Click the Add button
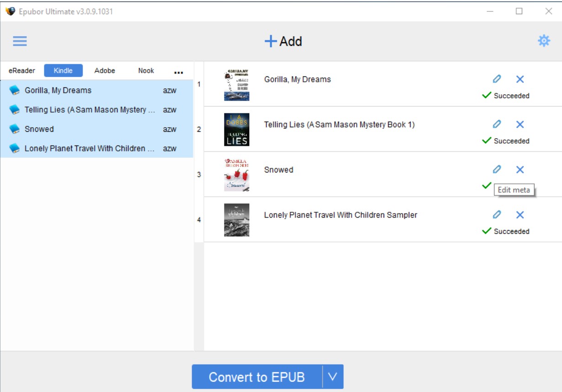 click(284, 42)
